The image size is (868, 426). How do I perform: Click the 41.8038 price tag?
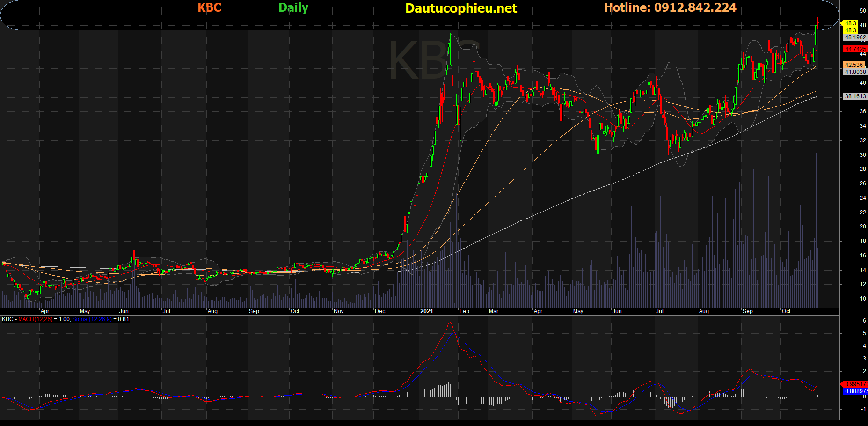click(855, 72)
